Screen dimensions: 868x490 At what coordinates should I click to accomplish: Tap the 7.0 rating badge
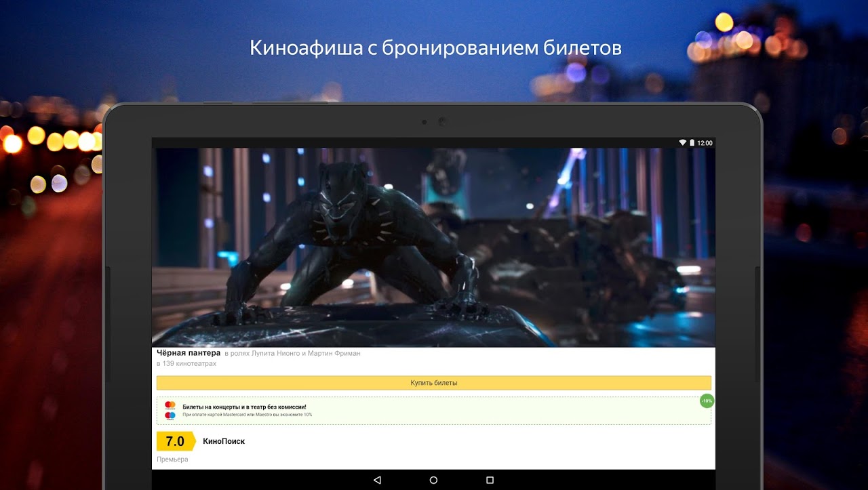(176, 441)
